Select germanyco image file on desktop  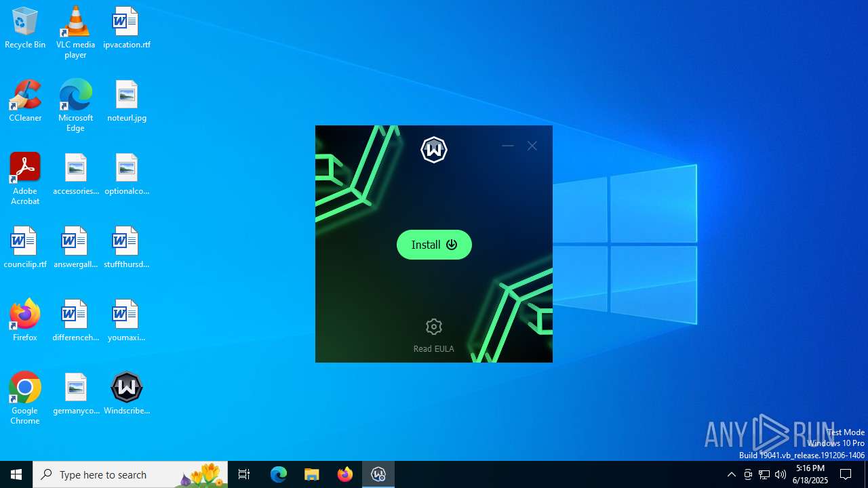(75, 394)
